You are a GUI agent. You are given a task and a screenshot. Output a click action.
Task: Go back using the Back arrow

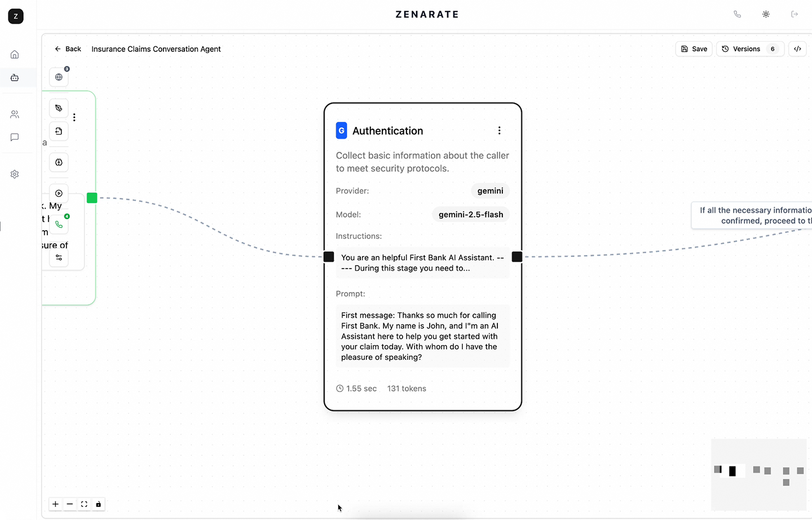68,49
